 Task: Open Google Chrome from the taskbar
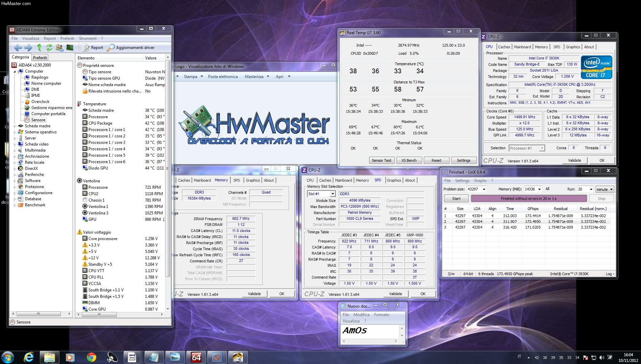[x=91, y=357]
